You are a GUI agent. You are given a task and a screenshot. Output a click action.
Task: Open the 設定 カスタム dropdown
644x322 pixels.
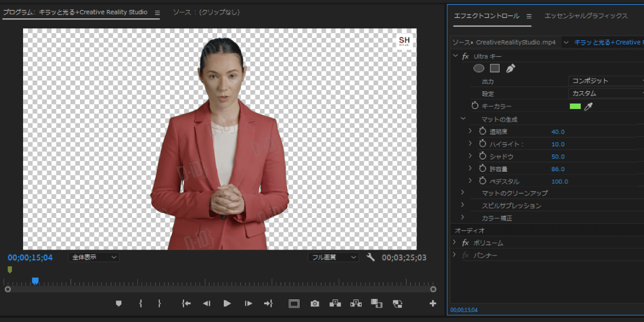pyautogui.click(x=606, y=93)
